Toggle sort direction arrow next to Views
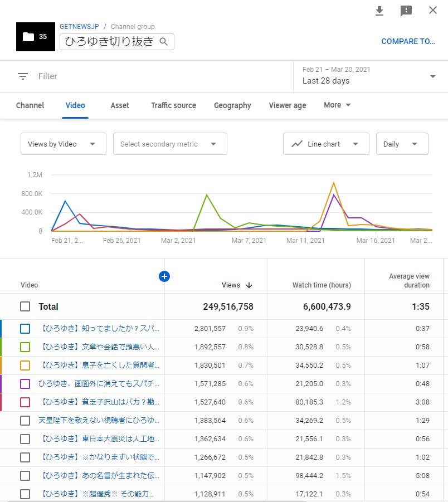The width and height of the screenshot is (448, 502). pyautogui.click(x=249, y=285)
